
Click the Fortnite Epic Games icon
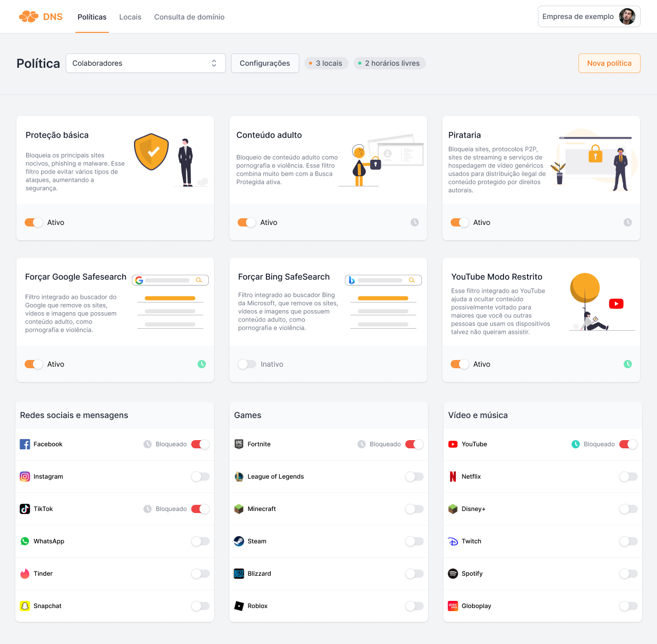[x=239, y=444]
